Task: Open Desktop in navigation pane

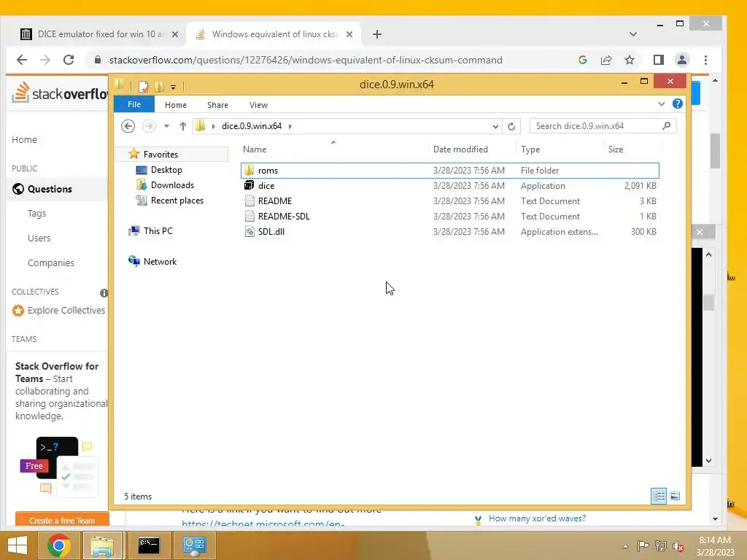Action: [x=166, y=169]
